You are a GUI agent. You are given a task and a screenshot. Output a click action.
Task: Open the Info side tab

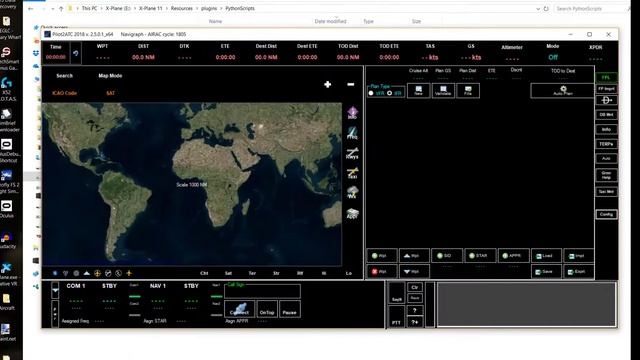coord(606,129)
